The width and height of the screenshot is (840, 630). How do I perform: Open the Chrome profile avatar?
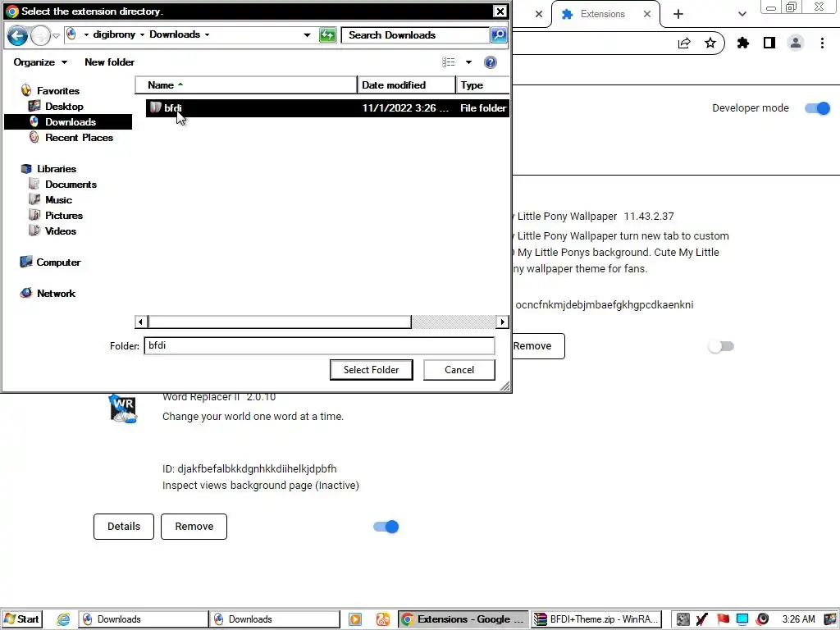[796, 43]
